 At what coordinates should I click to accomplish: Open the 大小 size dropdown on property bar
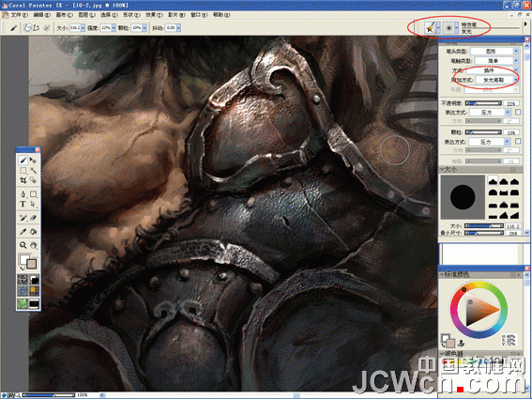[x=83, y=28]
